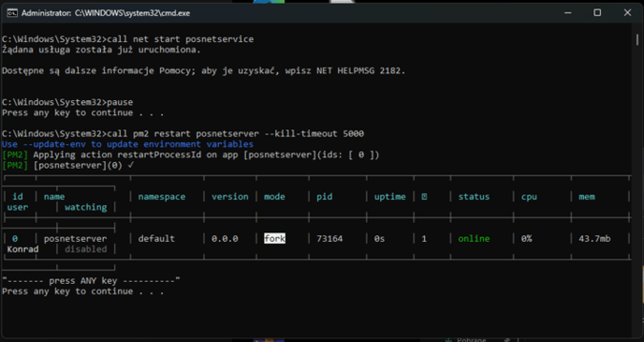Click the uptime value 0s
This screenshot has height=342, width=644.
pos(379,238)
